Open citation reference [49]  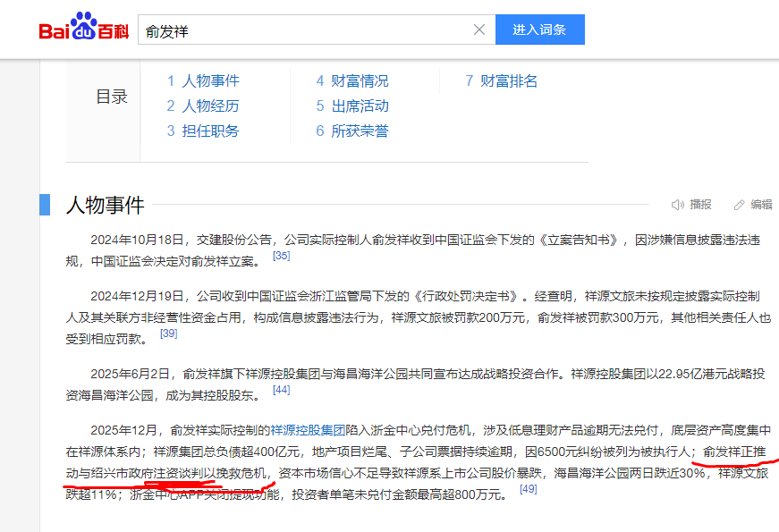(528, 489)
